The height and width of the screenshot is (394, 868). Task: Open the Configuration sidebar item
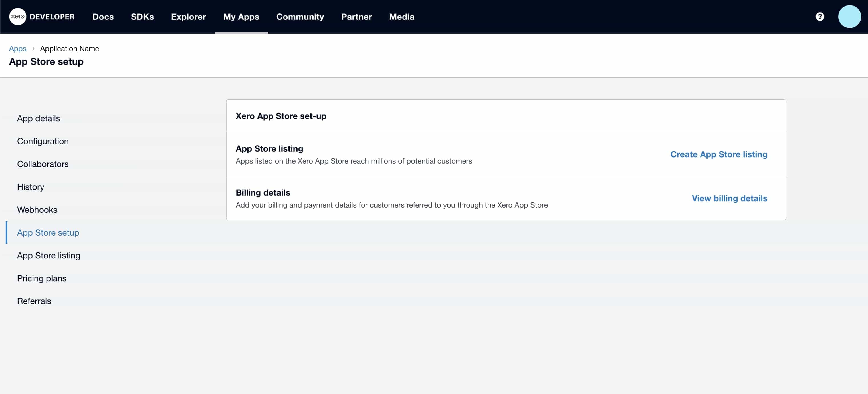(43, 141)
